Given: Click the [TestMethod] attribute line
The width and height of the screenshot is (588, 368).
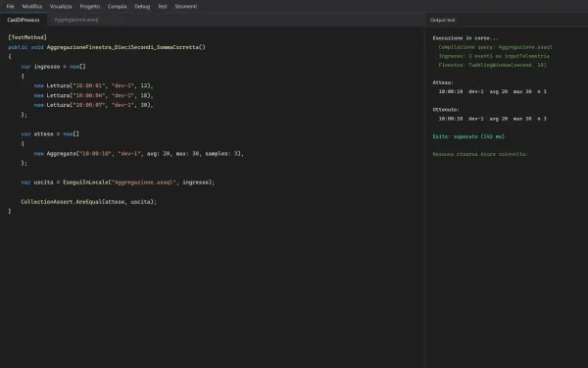Looking at the screenshot, I should pos(27,37).
